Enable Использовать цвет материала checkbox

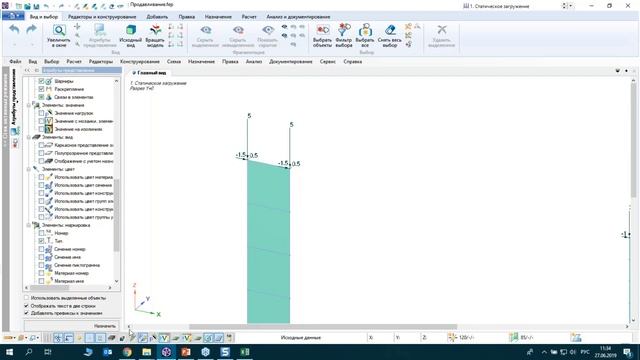click(41, 177)
